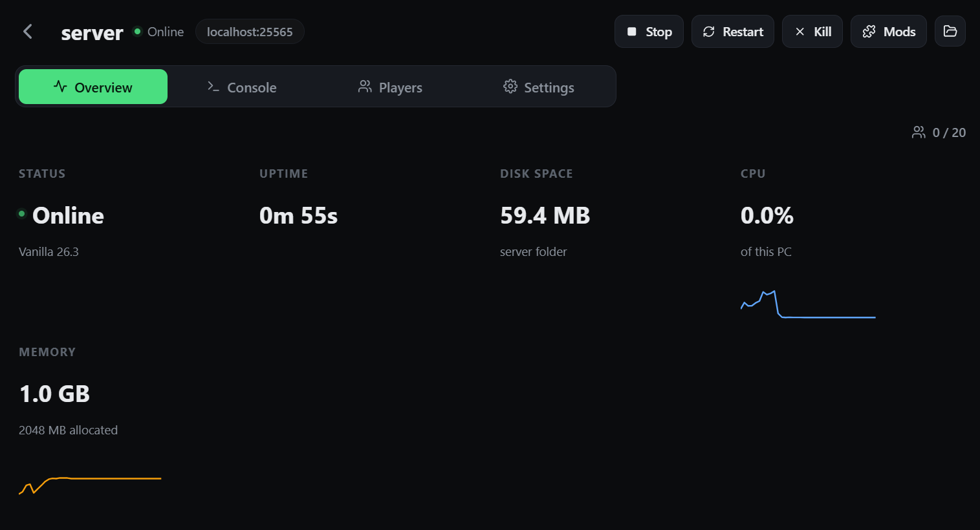
Task: View the Players tab
Action: click(x=390, y=87)
